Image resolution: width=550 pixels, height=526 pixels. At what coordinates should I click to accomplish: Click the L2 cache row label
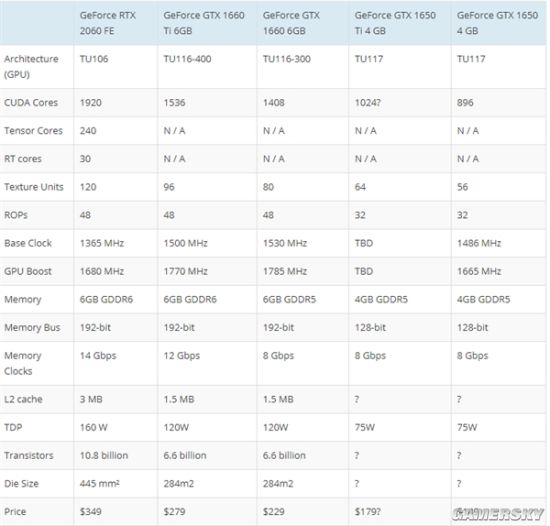tap(23, 399)
